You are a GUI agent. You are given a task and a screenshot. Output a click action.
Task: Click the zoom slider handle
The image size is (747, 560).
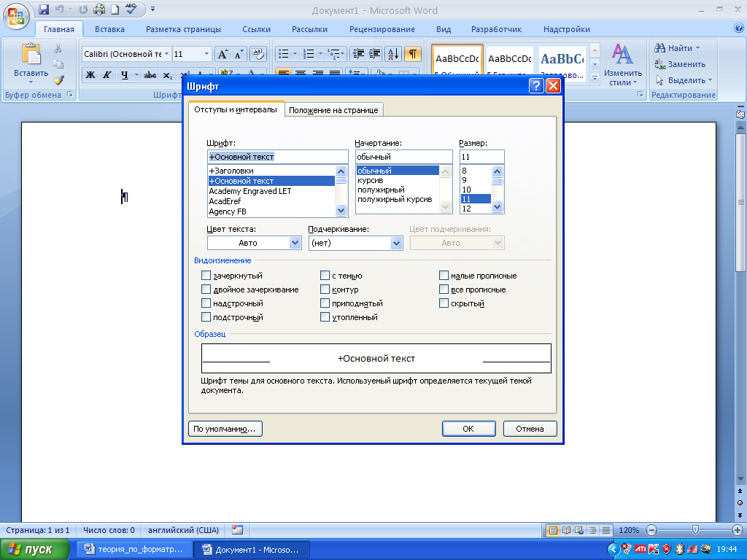click(x=695, y=529)
